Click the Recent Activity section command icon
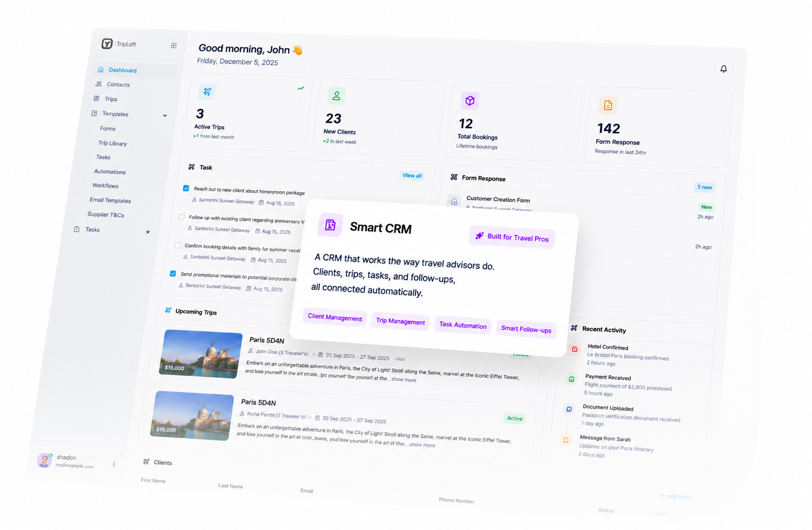Image resolution: width=812 pixels, height=530 pixels. pos(574,328)
